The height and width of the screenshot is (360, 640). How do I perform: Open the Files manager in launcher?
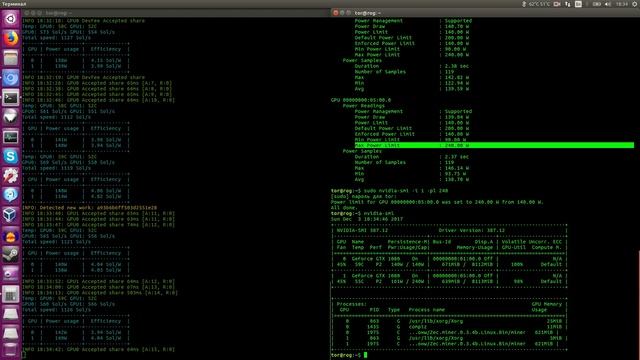click(11, 58)
